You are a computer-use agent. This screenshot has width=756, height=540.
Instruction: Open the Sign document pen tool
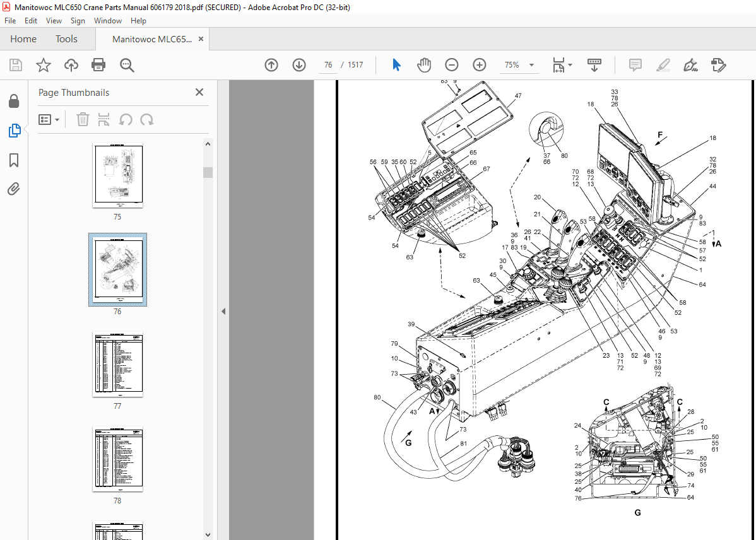[691, 65]
